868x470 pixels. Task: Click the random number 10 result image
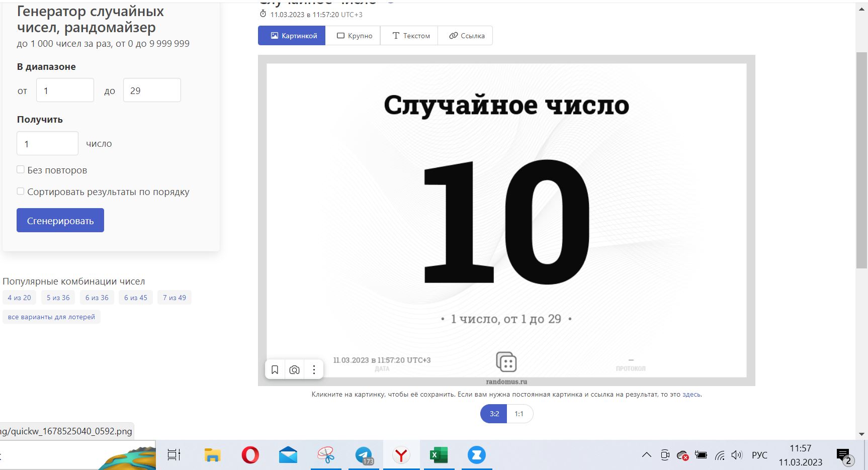(506, 220)
